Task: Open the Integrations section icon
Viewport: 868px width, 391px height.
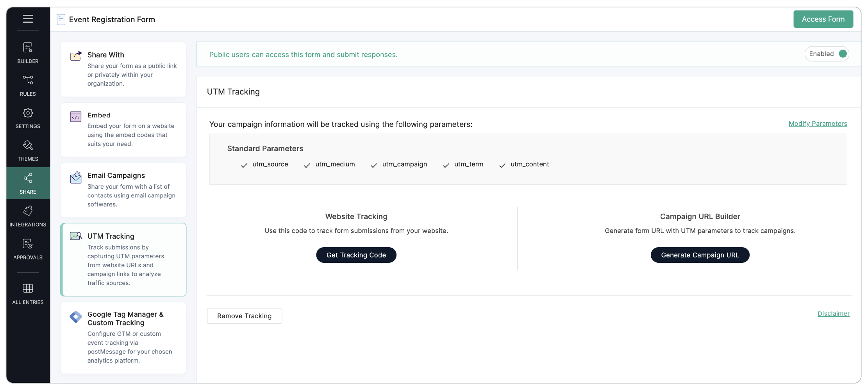Action: (28, 211)
